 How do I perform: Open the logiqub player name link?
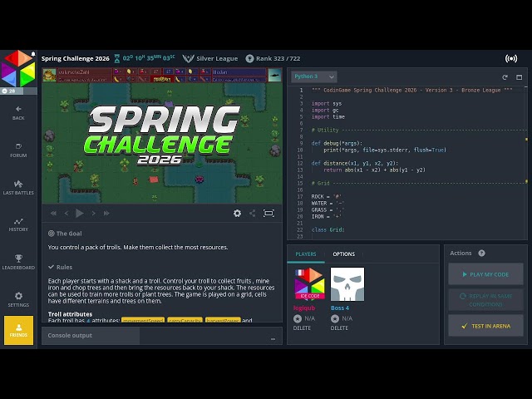tap(304, 308)
